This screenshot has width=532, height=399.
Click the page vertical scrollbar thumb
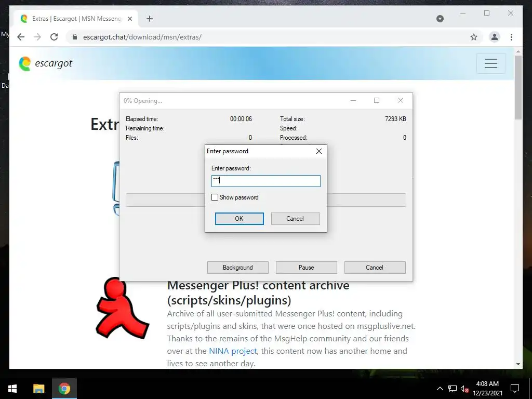pyautogui.click(x=518, y=87)
